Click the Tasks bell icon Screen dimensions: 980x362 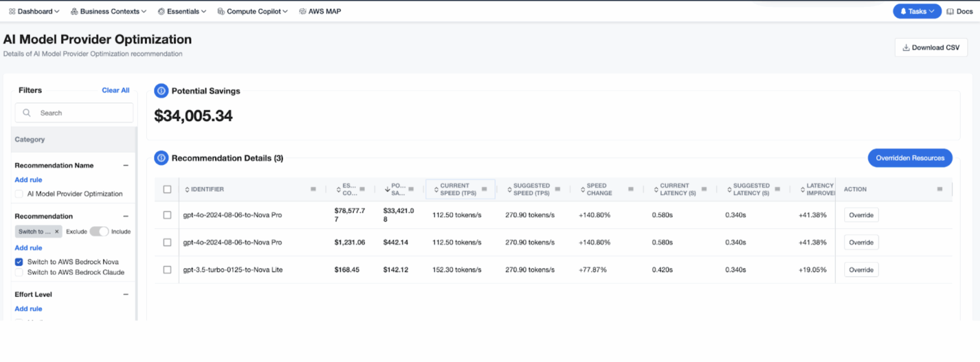point(903,11)
